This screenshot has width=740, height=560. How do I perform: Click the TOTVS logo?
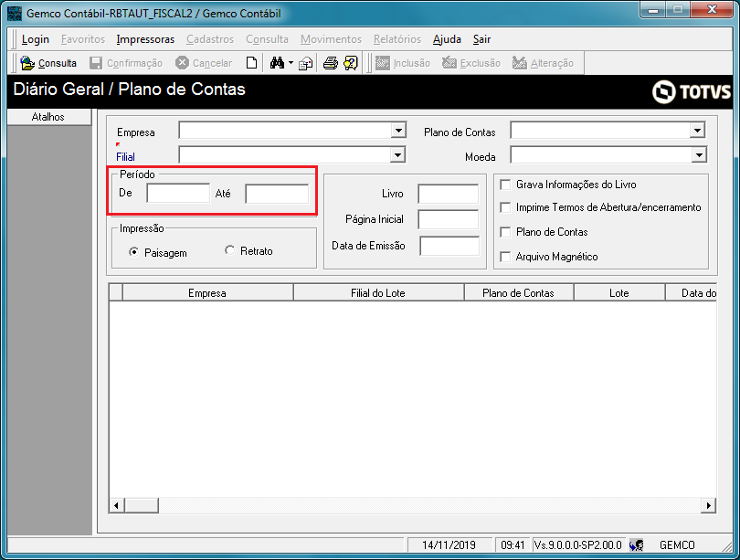click(692, 91)
